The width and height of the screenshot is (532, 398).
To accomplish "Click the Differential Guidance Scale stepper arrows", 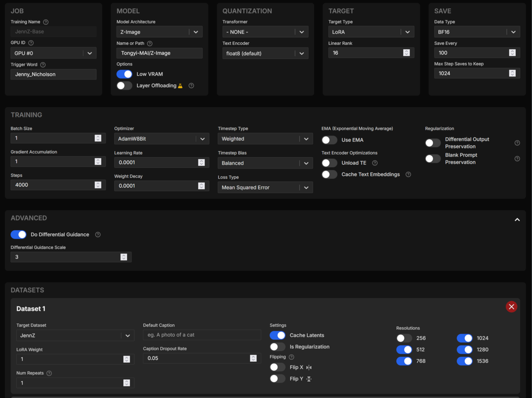I will pos(123,258).
